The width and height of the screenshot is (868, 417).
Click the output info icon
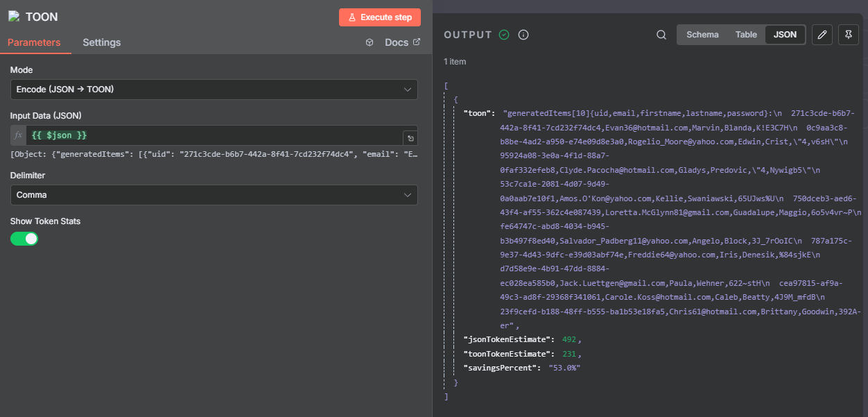pos(523,35)
